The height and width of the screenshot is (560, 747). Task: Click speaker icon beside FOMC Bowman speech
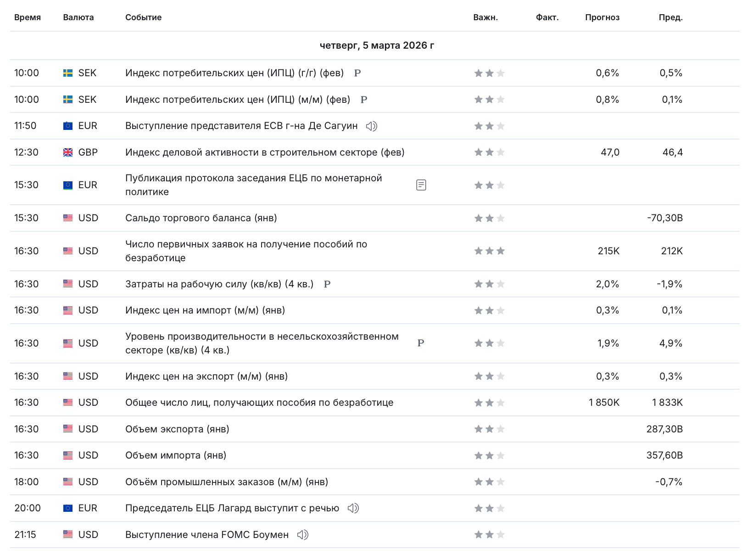(x=302, y=535)
